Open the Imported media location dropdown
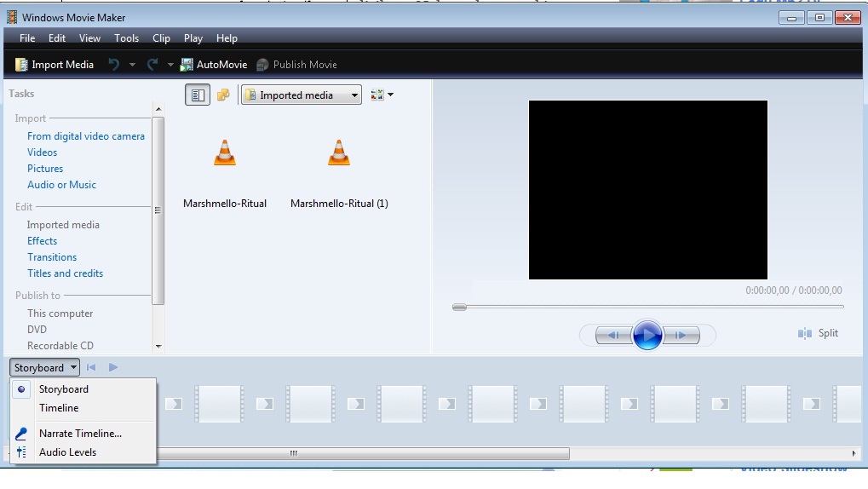This screenshot has height=489, width=868. coord(302,95)
